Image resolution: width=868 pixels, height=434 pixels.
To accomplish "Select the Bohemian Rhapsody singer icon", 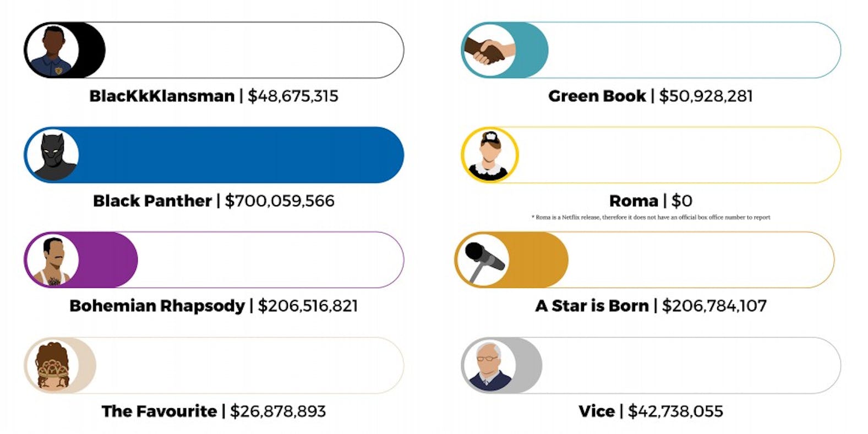I will pos(52,260).
